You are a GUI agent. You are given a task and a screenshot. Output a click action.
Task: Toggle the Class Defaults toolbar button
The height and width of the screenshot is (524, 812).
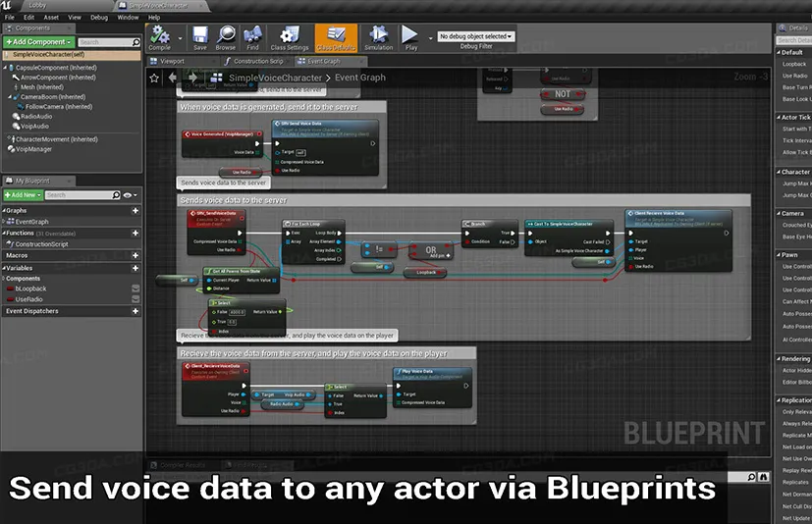[336, 38]
